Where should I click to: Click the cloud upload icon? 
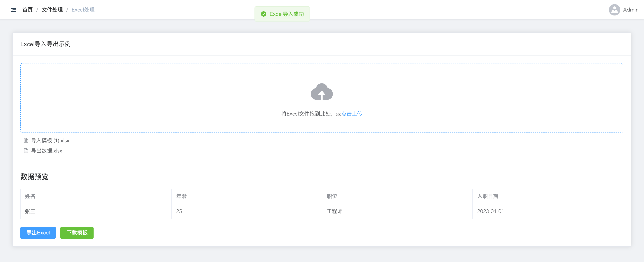[x=321, y=92]
